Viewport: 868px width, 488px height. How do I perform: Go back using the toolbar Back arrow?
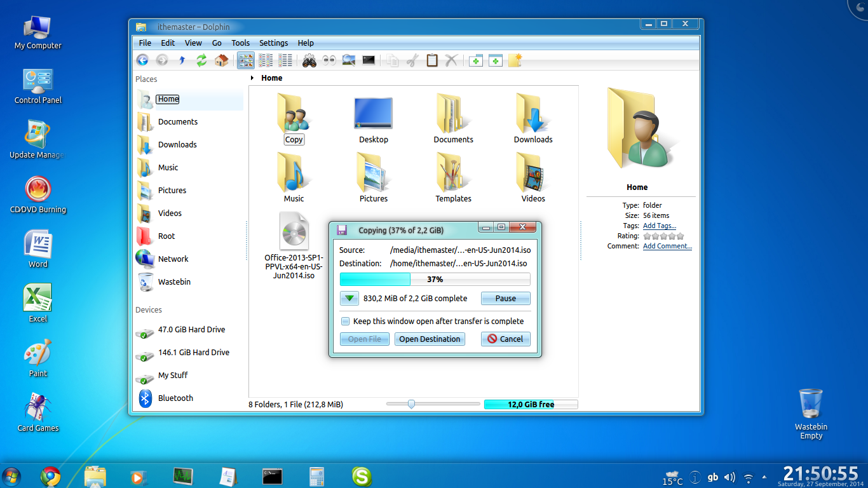click(142, 60)
